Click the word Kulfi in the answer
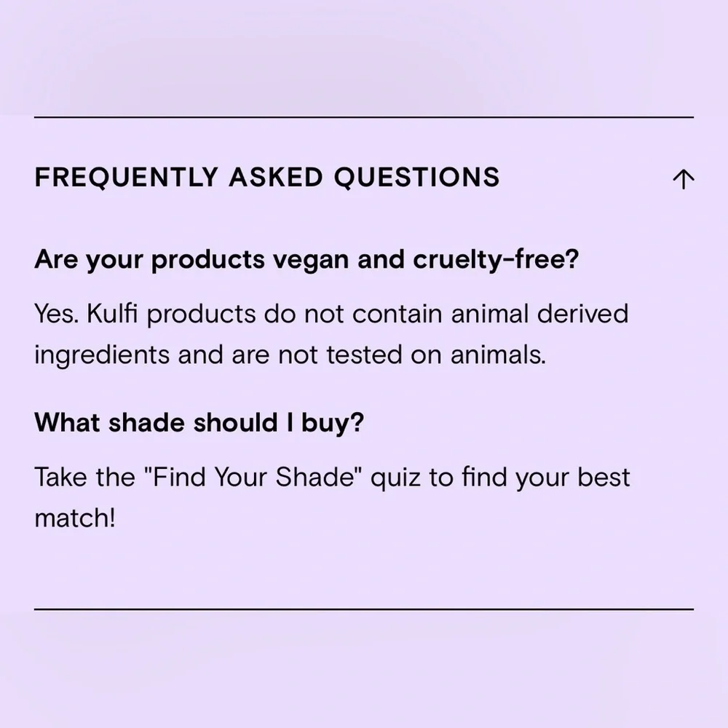This screenshot has width=728, height=728. coord(112,313)
